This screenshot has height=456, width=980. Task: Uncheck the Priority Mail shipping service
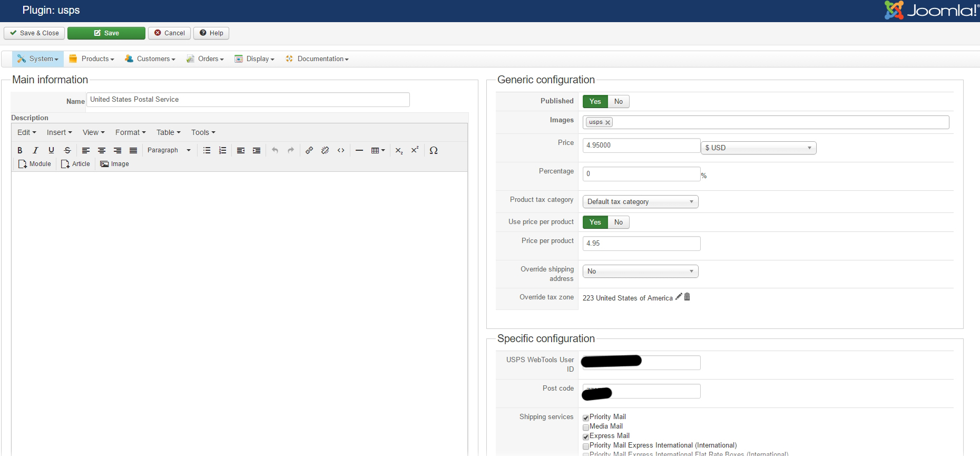click(x=586, y=418)
